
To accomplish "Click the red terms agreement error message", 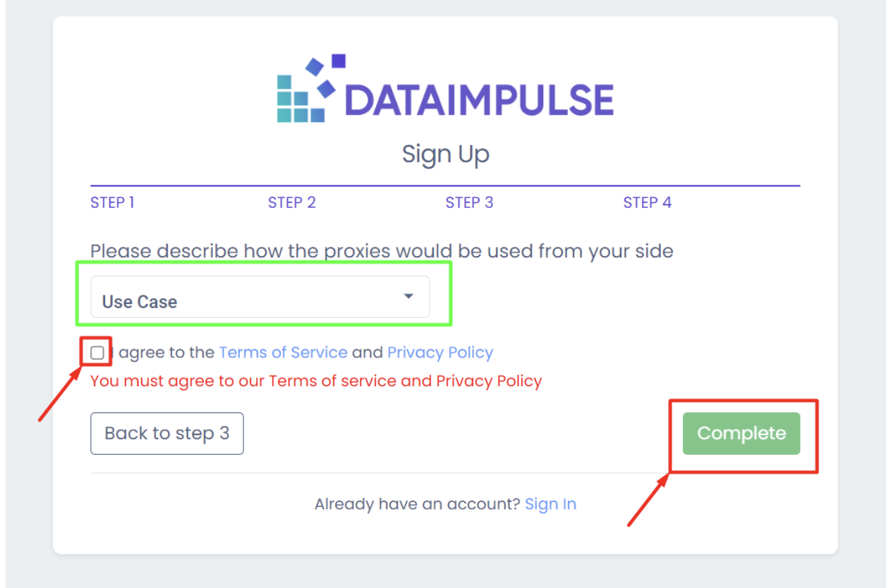I will [316, 381].
